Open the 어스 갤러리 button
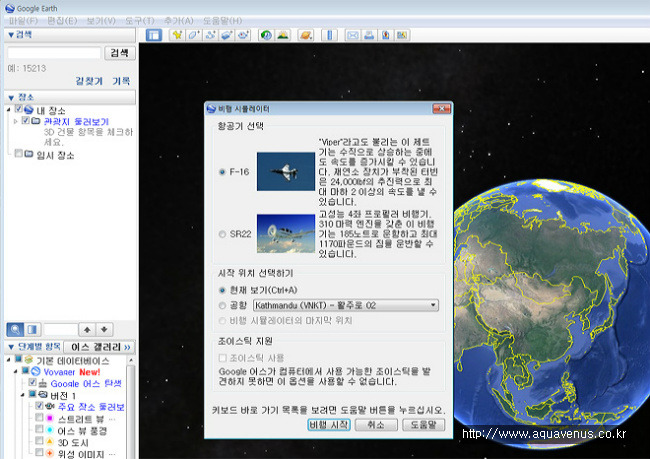Image resolution: width=650 pixels, height=459 pixels. (101, 347)
